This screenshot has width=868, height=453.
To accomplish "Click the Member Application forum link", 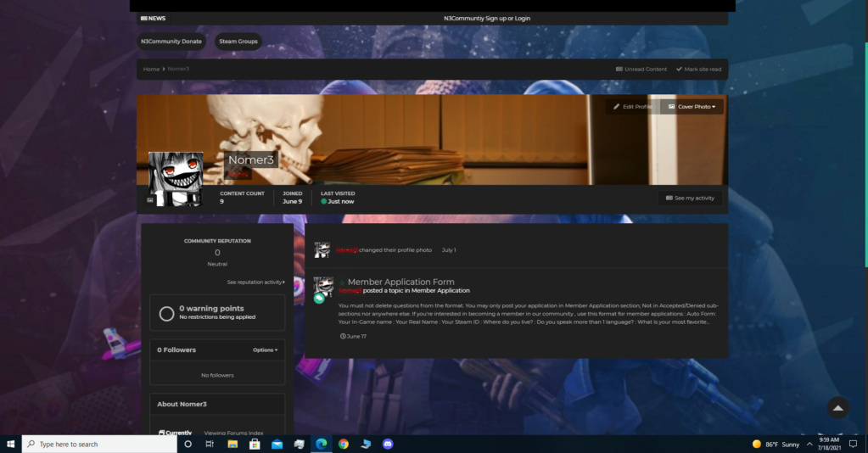I will (440, 290).
